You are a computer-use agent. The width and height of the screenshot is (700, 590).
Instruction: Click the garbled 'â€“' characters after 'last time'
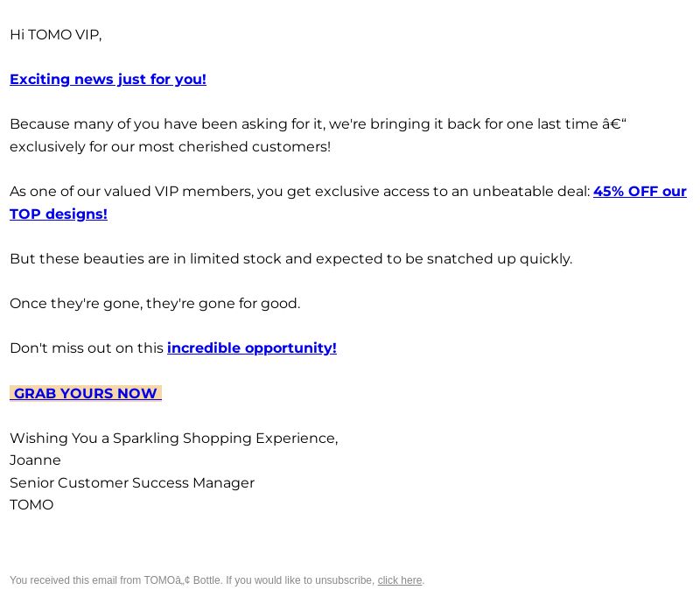coord(614,123)
